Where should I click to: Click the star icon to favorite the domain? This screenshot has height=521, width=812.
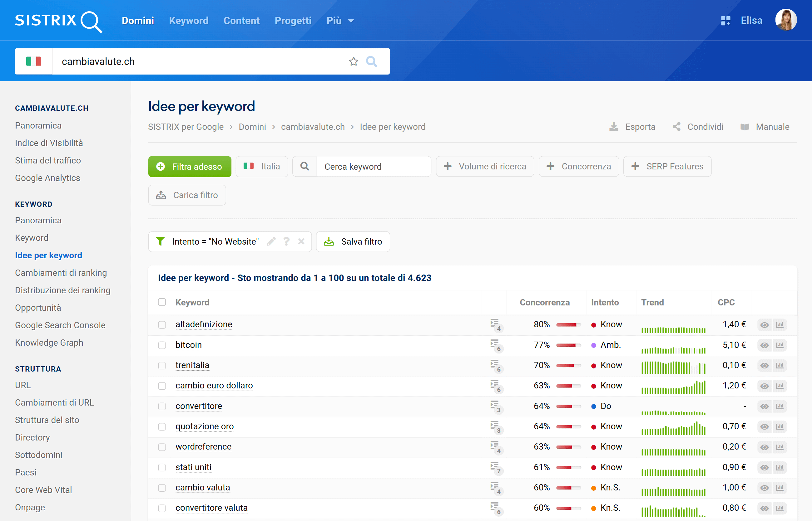(x=353, y=61)
